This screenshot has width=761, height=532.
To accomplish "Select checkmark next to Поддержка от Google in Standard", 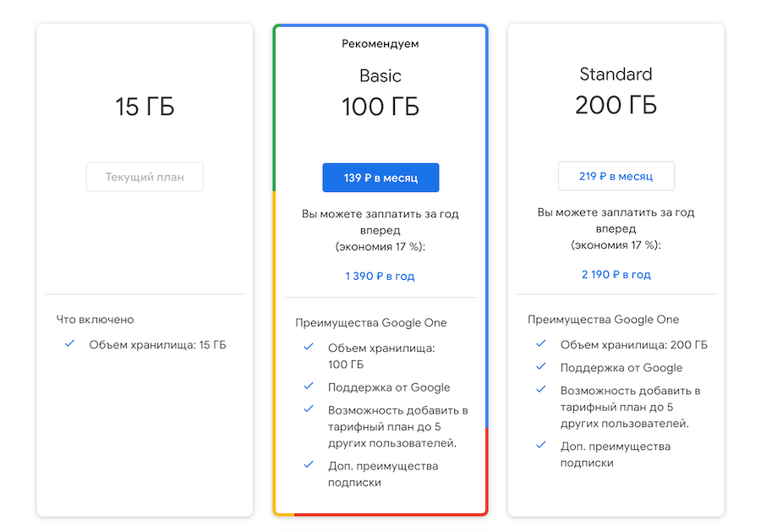I will pos(541,367).
